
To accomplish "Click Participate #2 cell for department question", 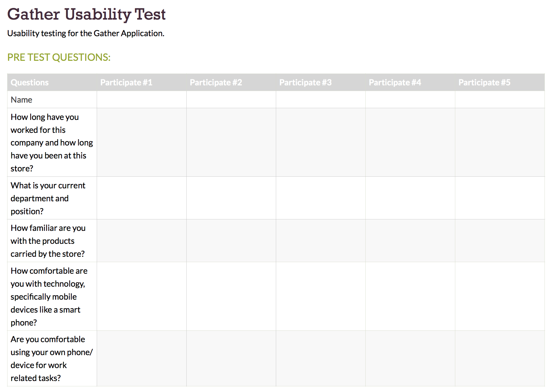I will click(231, 198).
